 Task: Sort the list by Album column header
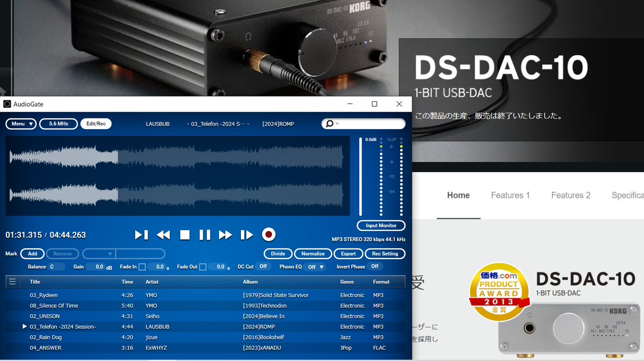250,282
